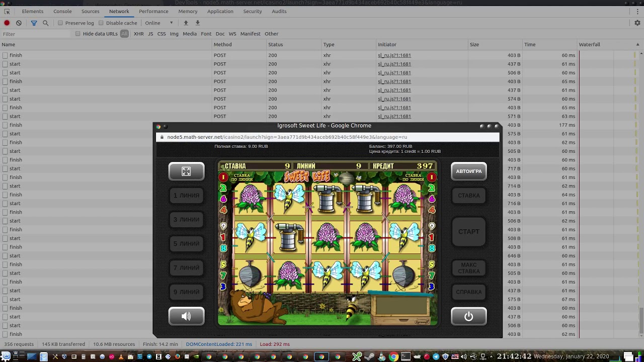Viewport: 644px width, 362px height.
Task: Click the record network log button
Action: point(7,23)
